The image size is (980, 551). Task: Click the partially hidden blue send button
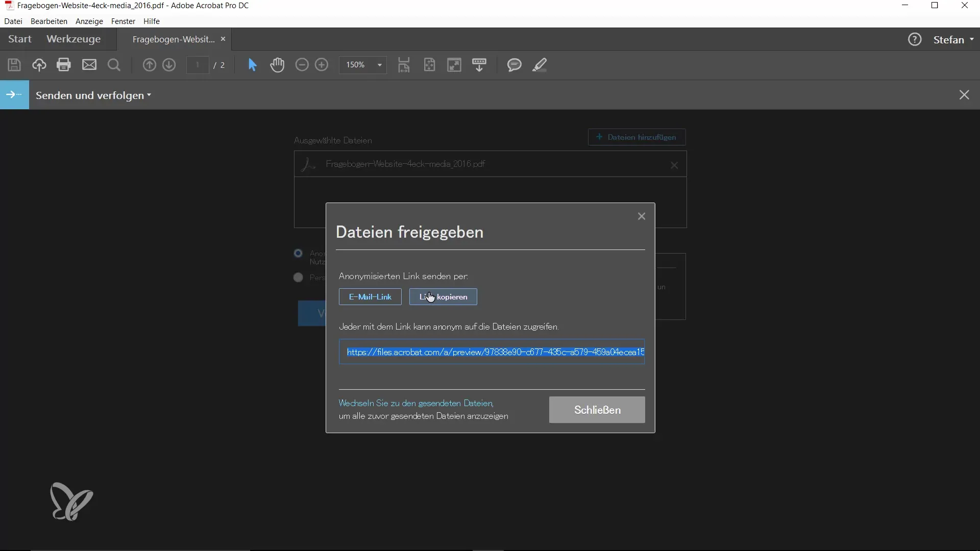312,313
